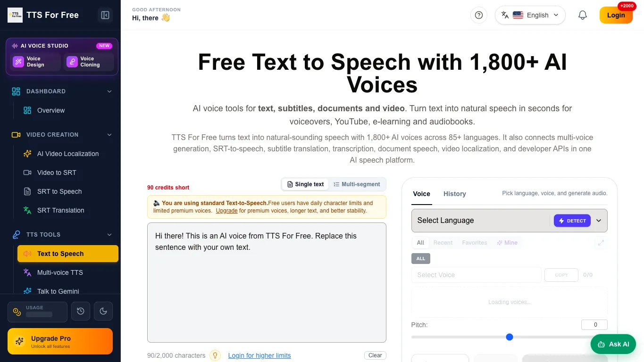Screen dimensions: 644x362
Task: Click the Pitch slider handle
Action: tap(510, 337)
